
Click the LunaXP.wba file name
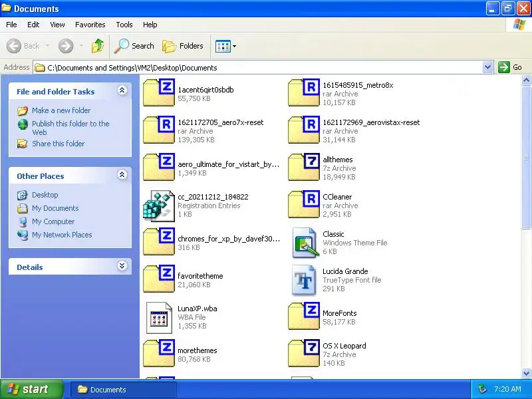click(198, 309)
